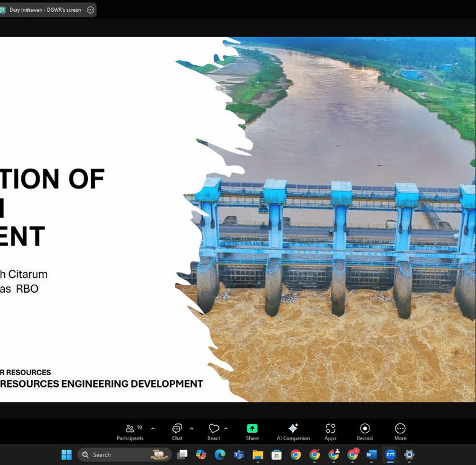Click the DI avatar badge at top left
This screenshot has width=476, height=465.
click(x=2, y=10)
